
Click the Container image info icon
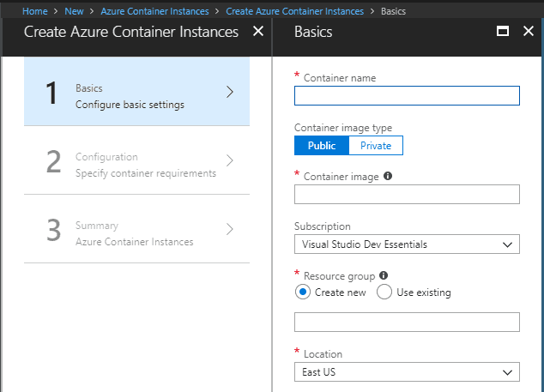coord(388,177)
